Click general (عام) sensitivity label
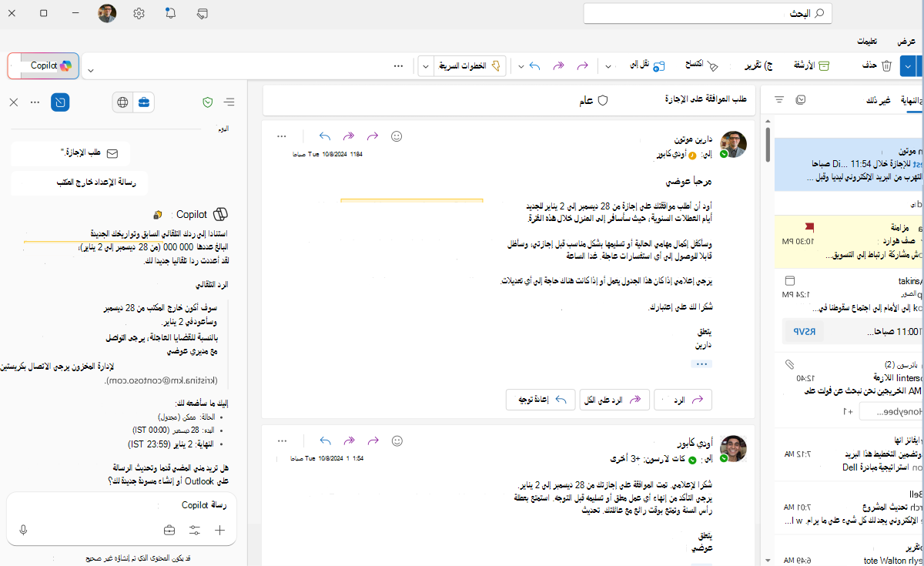The image size is (924, 566). click(593, 100)
